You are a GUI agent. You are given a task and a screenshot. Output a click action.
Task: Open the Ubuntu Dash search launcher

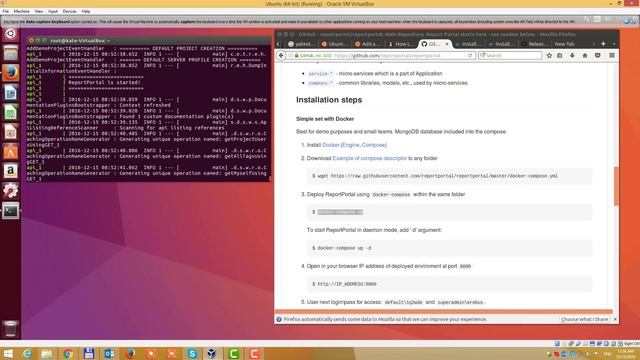tap(10, 33)
